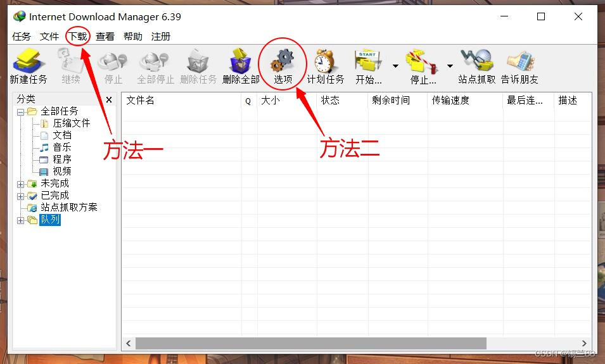Click the Q column header
The height and width of the screenshot is (364, 605).
pyautogui.click(x=249, y=101)
